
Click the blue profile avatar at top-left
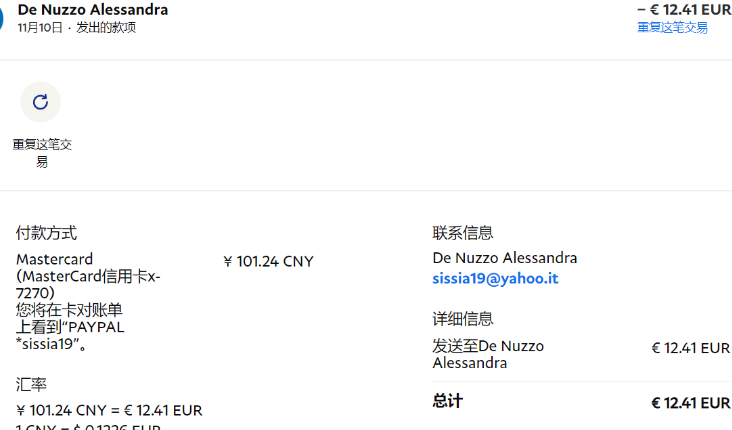pyautogui.click(x=3, y=18)
